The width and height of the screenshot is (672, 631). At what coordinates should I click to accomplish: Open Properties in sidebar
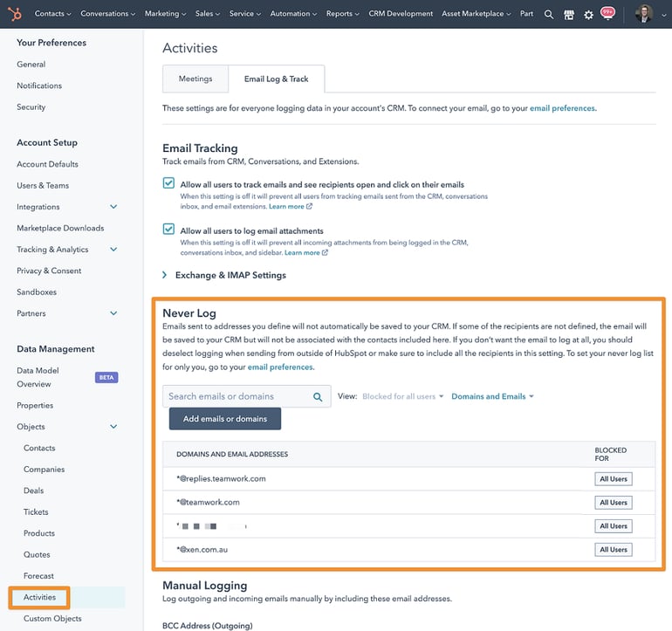click(35, 406)
